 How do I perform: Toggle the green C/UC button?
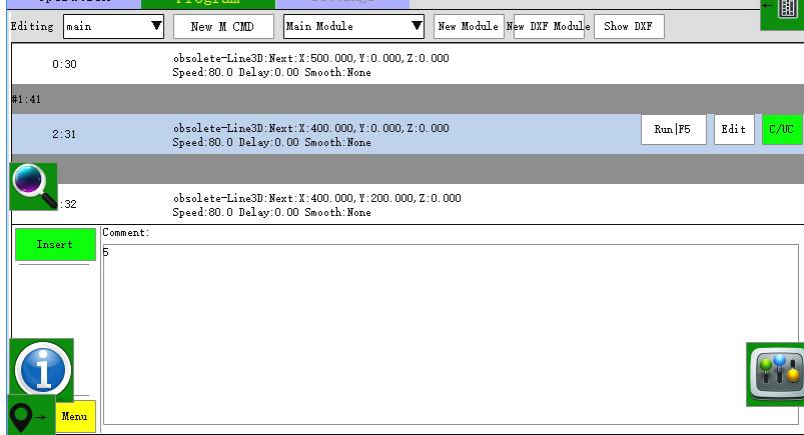[x=782, y=130]
